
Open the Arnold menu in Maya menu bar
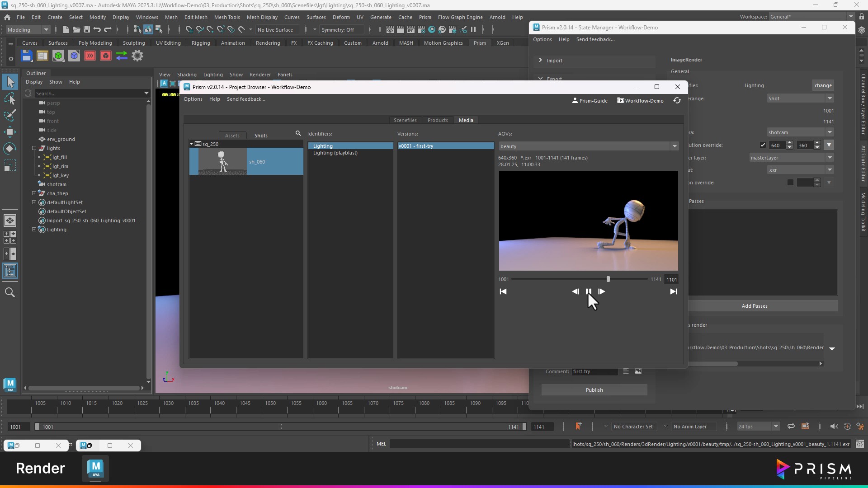pyautogui.click(x=497, y=17)
